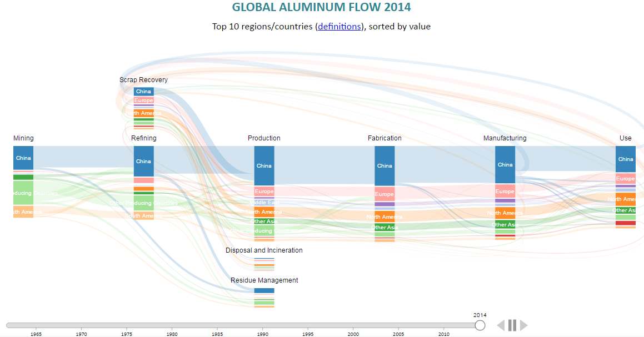Jump to 1965 on the timeline
The height and width of the screenshot is (337, 644).
tap(36, 325)
